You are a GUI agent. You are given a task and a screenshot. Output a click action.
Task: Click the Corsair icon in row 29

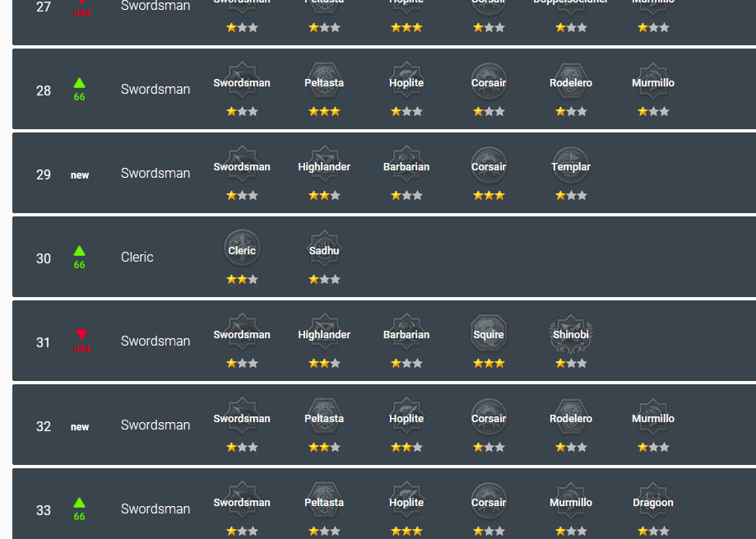click(x=489, y=165)
